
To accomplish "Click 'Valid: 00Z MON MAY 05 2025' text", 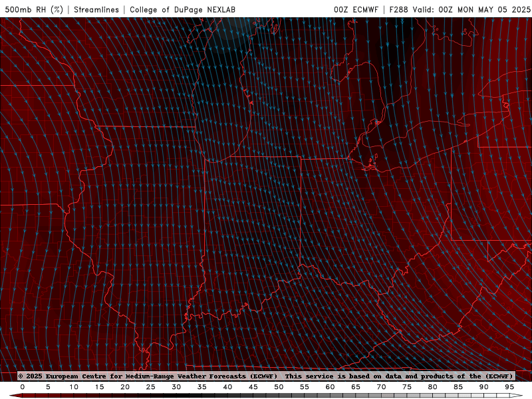I will click(471, 9).
